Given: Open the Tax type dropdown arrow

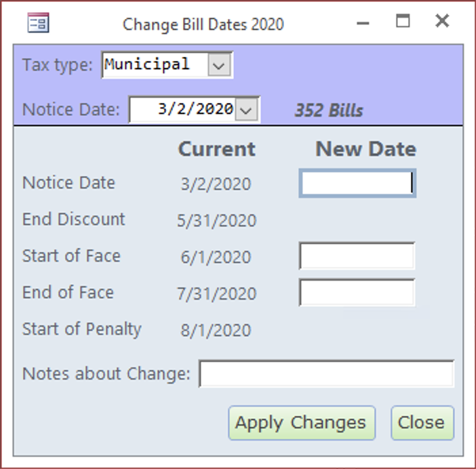Looking at the screenshot, I should 219,65.
